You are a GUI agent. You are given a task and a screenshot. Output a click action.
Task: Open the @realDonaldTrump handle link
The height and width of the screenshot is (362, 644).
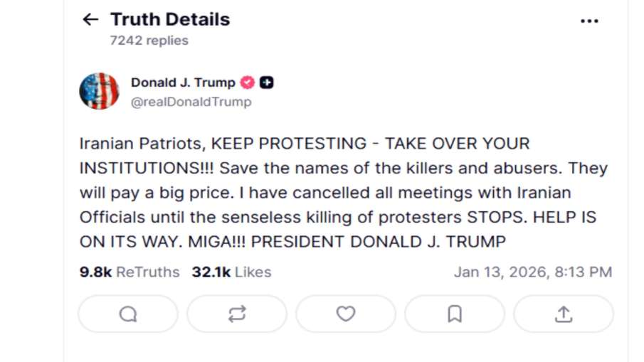(x=191, y=102)
